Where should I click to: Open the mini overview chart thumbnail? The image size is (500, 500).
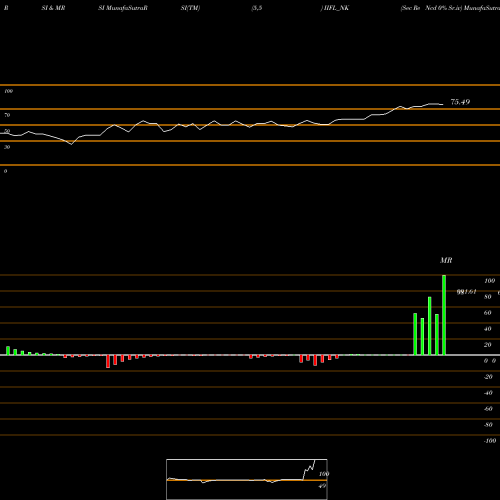point(247,479)
